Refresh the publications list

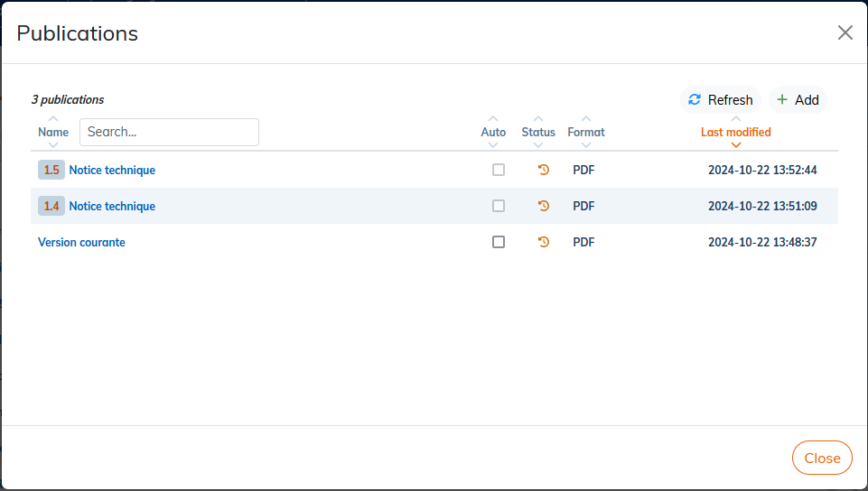pos(721,100)
